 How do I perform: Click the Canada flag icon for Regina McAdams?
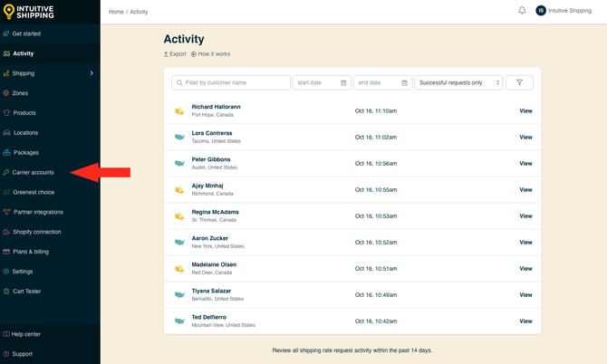tap(179, 216)
